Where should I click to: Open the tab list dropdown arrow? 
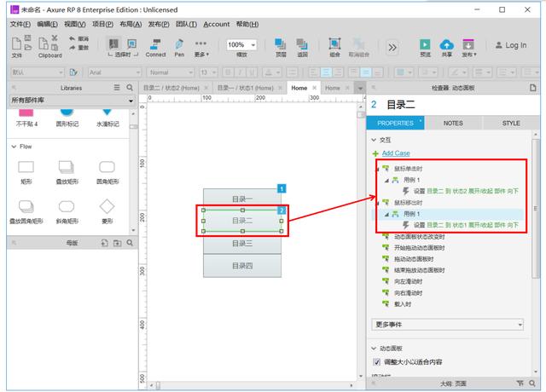360,89
